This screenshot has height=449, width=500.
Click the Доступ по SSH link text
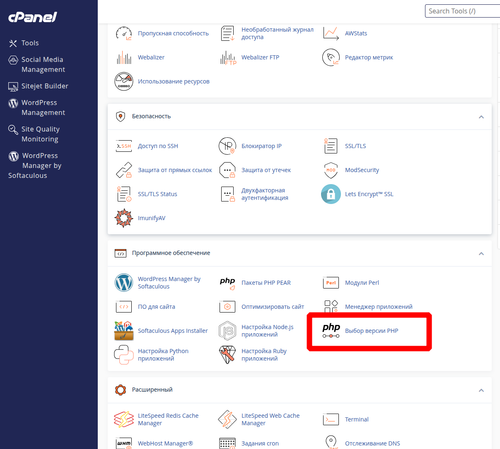pyautogui.click(x=158, y=146)
